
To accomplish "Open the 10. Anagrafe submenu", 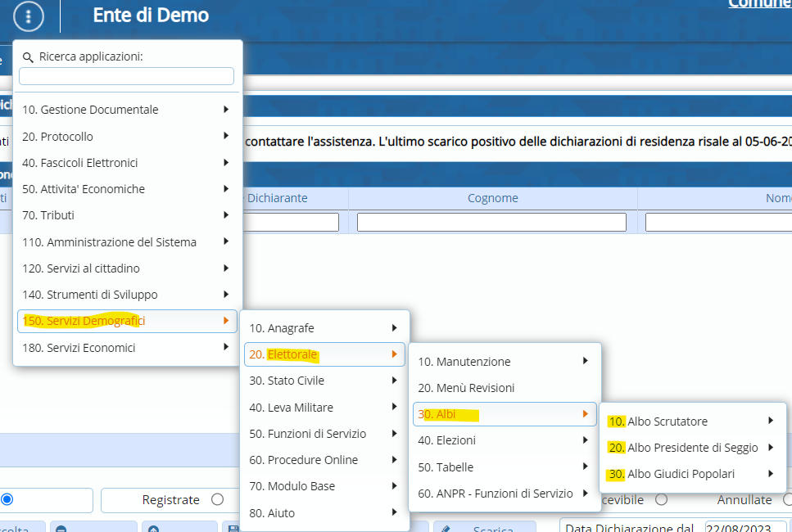I will tap(325, 328).
